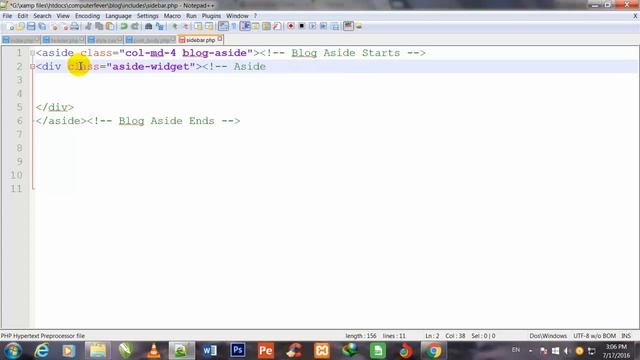Image resolution: width=640 pixels, height=360 pixels.
Task: Click line number 11 in margin
Action: tap(16, 189)
